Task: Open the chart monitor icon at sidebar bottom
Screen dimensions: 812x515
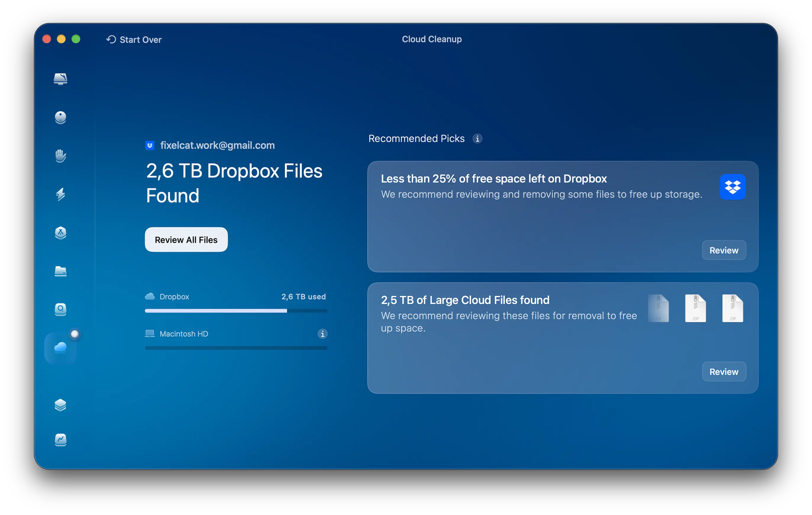Action: 60,440
